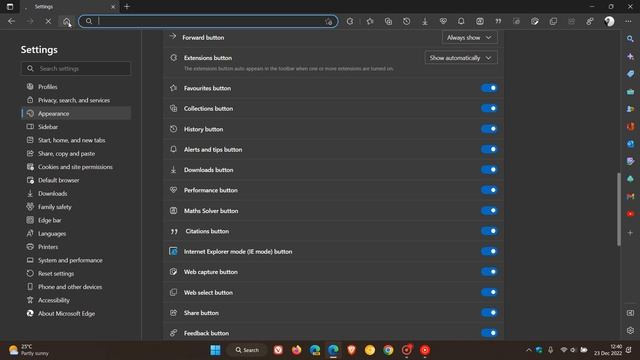Open Collections from the browser toolbar

[x=388, y=21]
